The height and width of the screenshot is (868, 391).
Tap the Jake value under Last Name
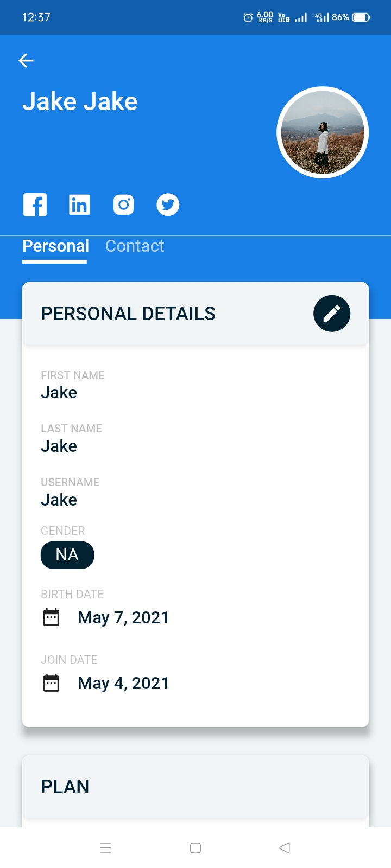[59, 446]
